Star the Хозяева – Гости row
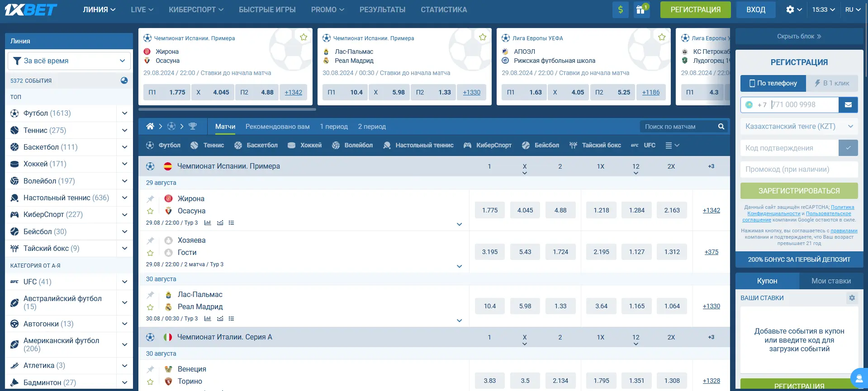The image size is (868, 391). coord(151,253)
